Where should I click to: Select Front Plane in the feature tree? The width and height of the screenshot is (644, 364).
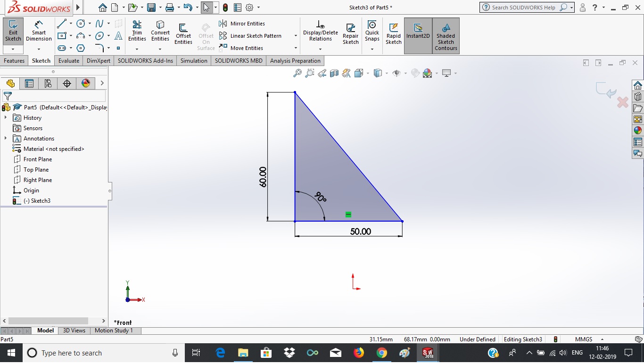(38, 159)
